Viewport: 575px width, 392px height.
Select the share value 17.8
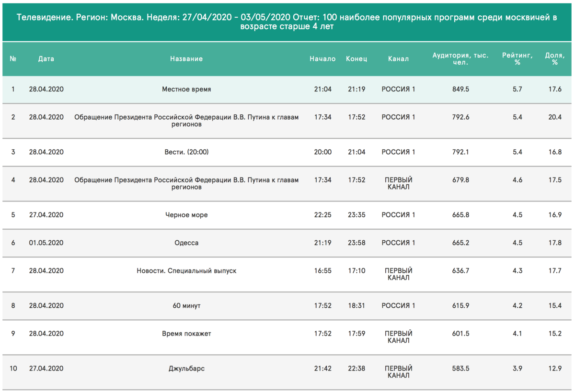(555, 243)
